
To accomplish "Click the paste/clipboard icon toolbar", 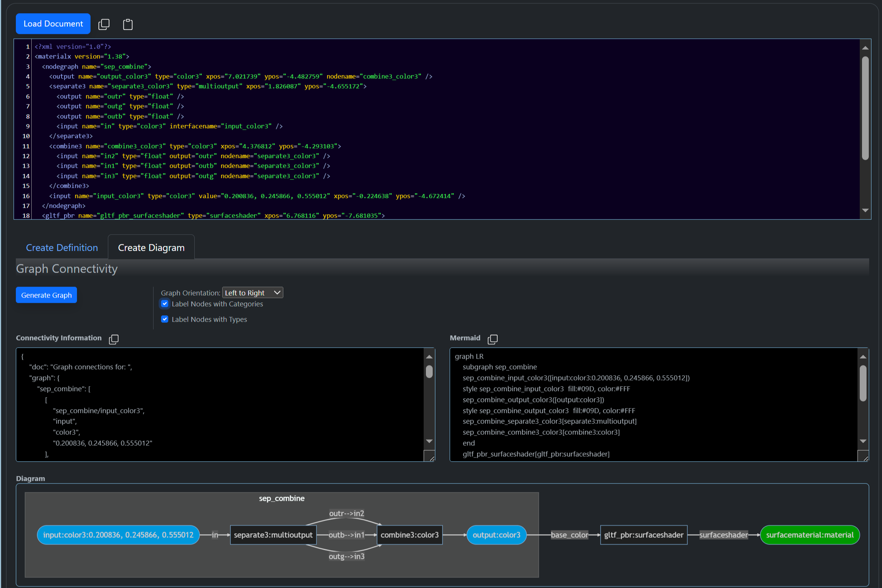I will pyautogui.click(x=128, y=23).
